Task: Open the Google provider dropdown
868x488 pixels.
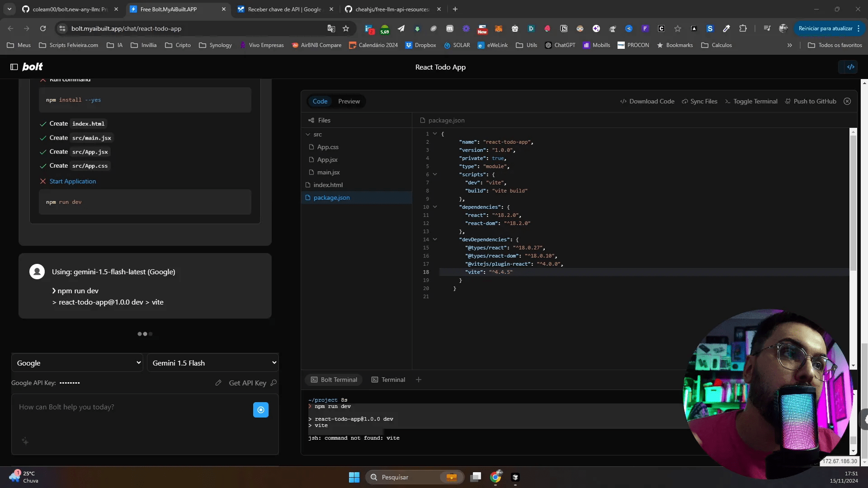Action: coord(77,363)
